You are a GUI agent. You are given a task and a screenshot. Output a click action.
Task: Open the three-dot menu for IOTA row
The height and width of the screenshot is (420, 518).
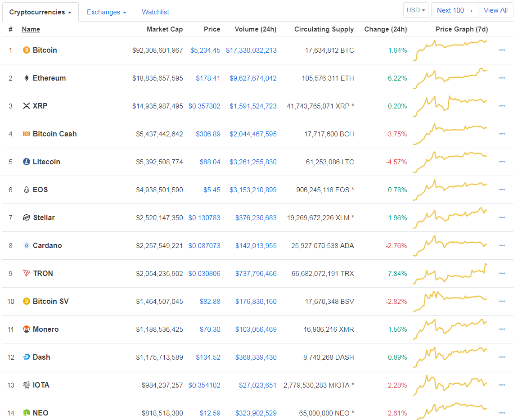click(x=502, y=385)
